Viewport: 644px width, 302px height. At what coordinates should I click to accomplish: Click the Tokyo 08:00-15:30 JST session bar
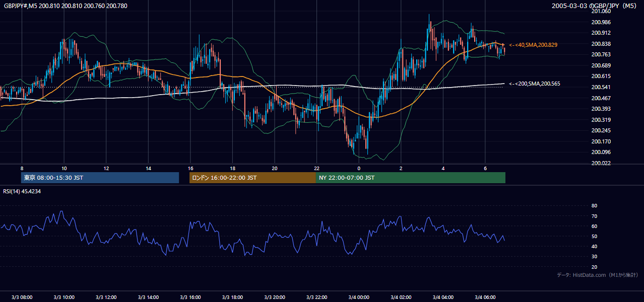point(100,178)
